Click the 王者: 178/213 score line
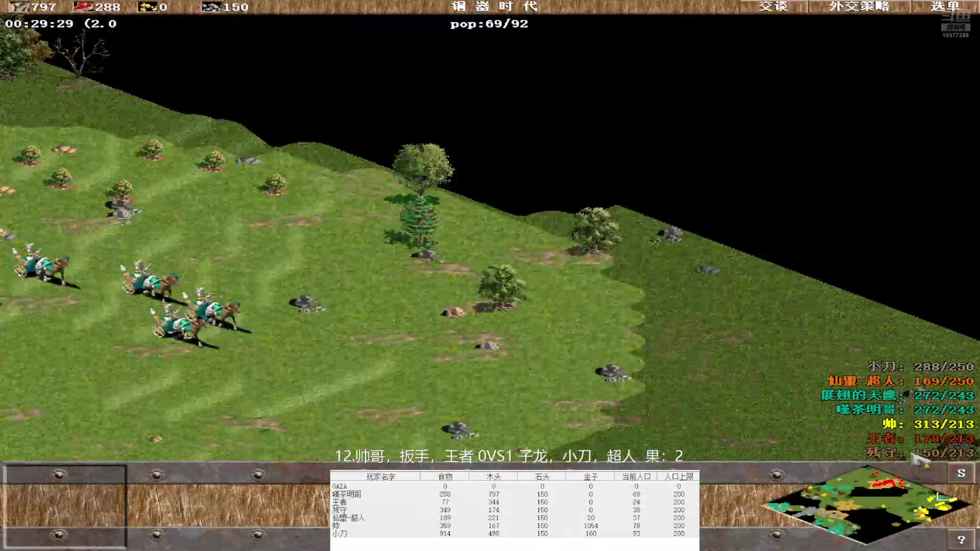980x551 pixels. click(x=920, y=438)
